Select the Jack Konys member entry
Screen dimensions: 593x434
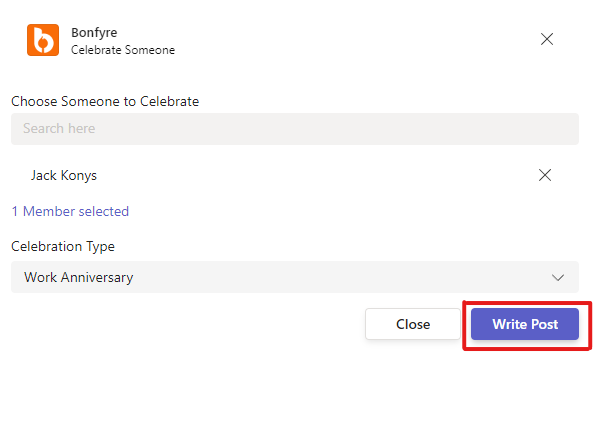point(64,175)
